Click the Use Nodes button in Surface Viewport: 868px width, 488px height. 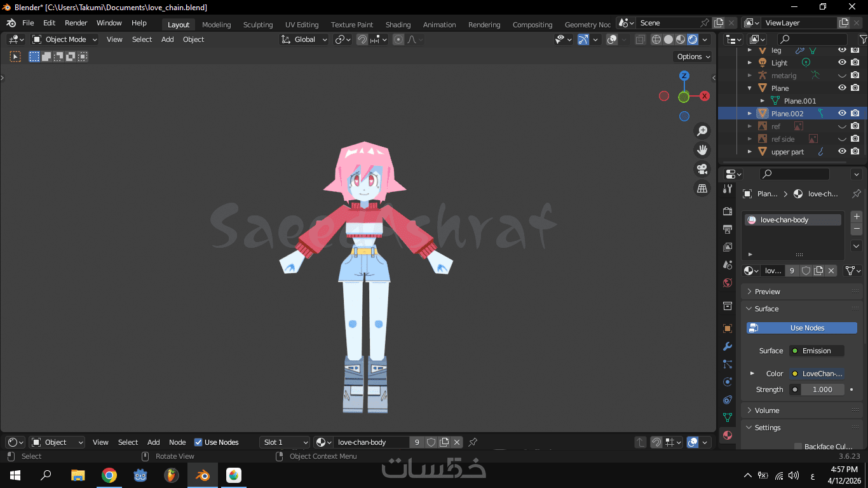click(x=802, y=328)
